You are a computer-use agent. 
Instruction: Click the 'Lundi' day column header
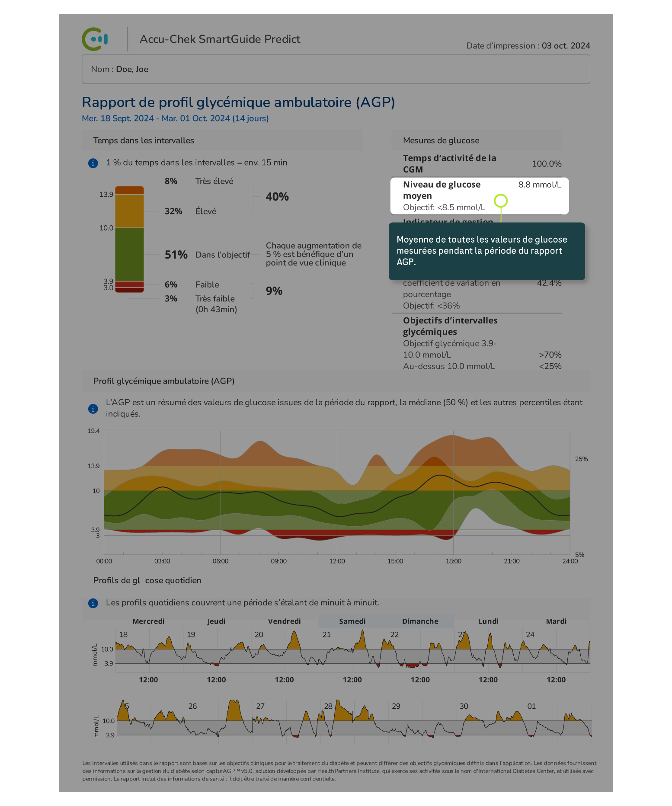click(x=488, y=621)
